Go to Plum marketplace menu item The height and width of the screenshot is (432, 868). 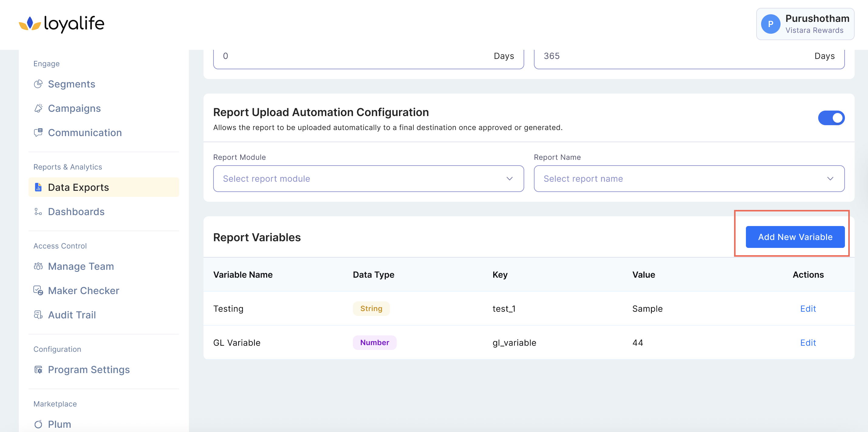click(59, 424)
